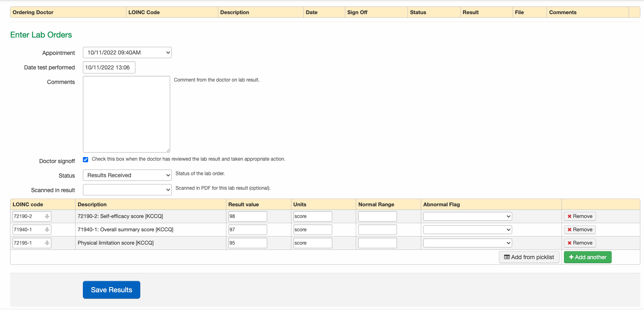Viewport: 644px width, 310px height.
Task: Click the text Physical limitation score [KCCQ]
Action: click(x=116, y=243)
